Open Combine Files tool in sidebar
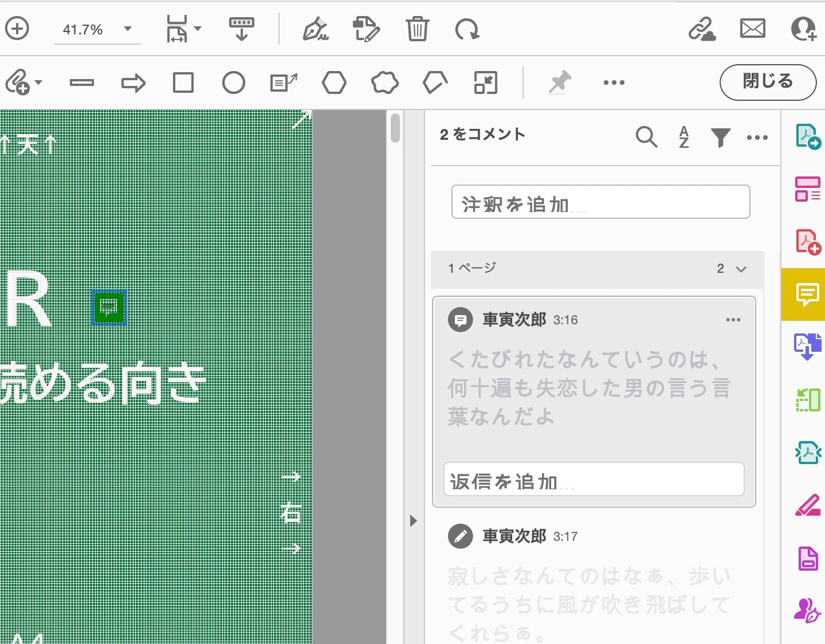Screen dimensions: 825x644 (808, 347)
